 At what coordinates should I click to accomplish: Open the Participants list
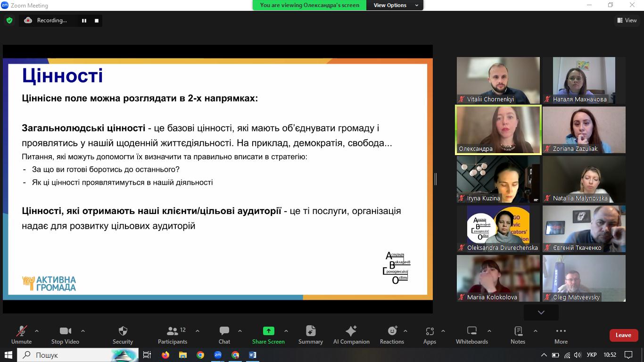[173, 335]
